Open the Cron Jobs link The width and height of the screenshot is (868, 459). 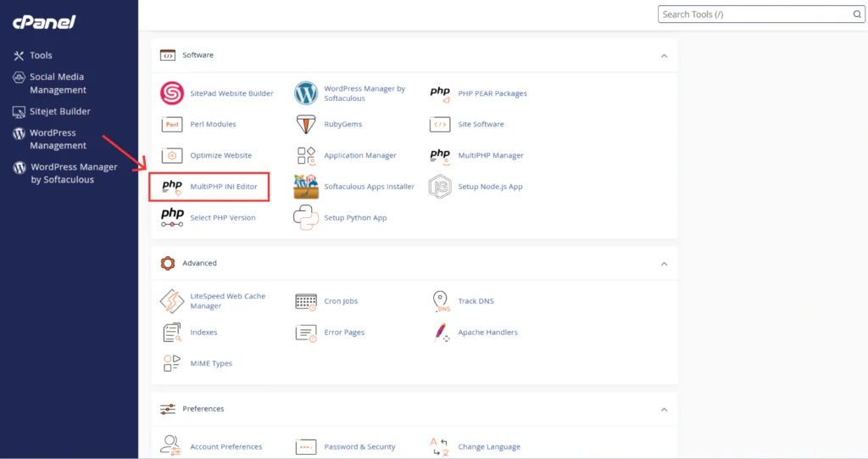click(341, 301)
